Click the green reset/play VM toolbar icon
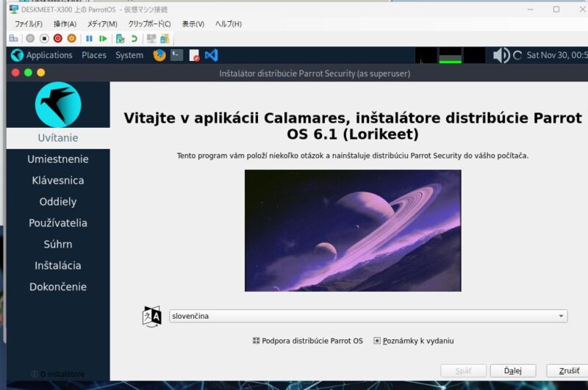Screen dimensions: 588x390 point(103,38)
